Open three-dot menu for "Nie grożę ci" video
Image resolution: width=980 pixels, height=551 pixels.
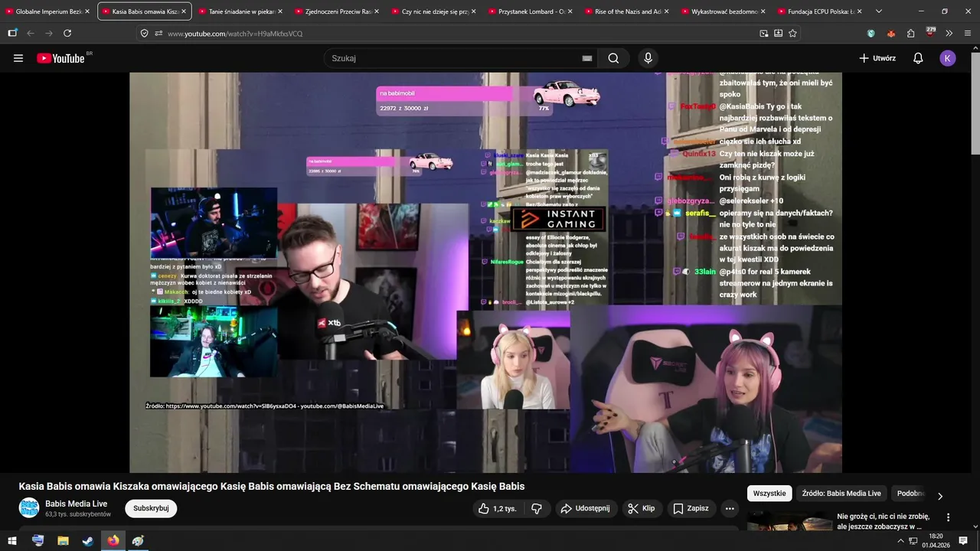[948, 518]
